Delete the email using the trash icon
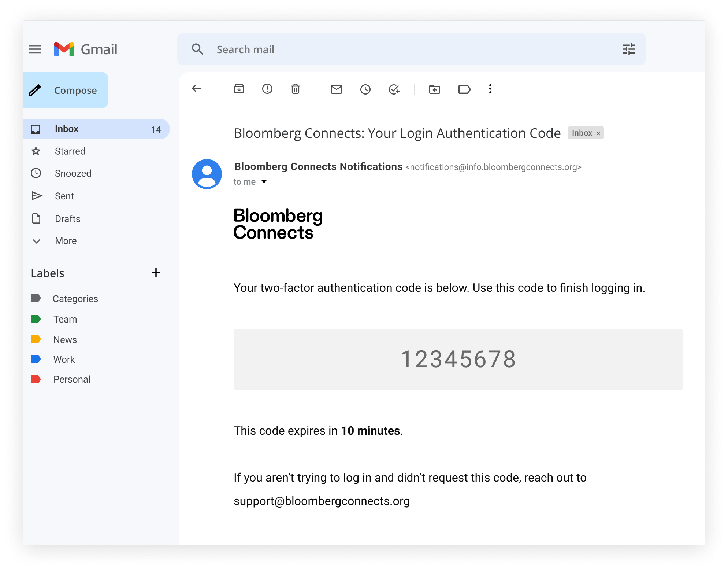728x571 pixels. coord(295,89)
